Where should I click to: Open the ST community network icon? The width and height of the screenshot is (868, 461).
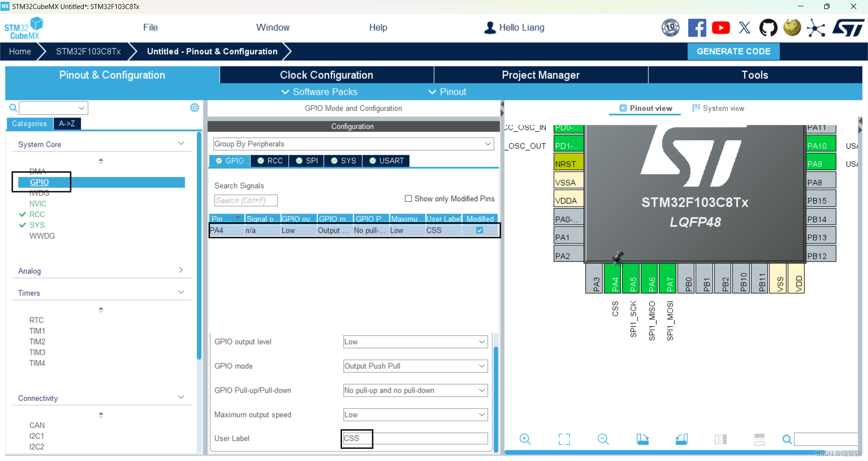pyautogui.click(x=816, y=28)
